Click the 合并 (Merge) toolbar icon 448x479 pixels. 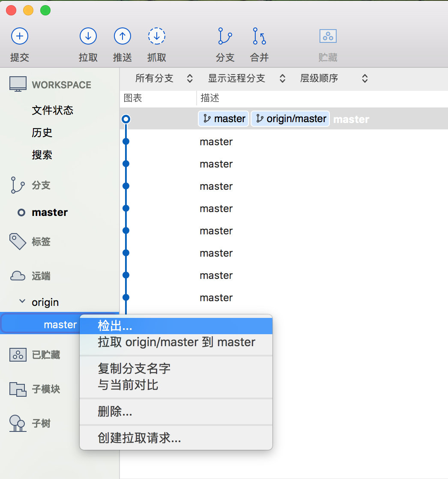coord(259,36)
